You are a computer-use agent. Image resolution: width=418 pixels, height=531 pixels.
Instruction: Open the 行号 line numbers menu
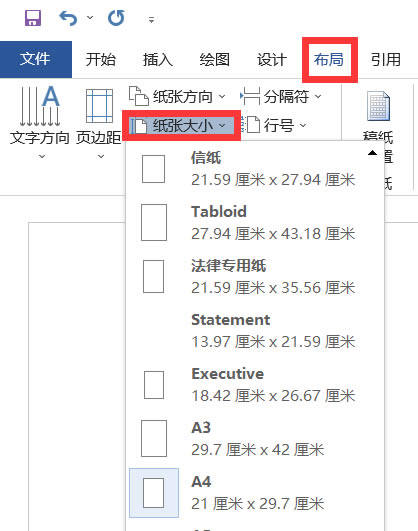point(275,126)
